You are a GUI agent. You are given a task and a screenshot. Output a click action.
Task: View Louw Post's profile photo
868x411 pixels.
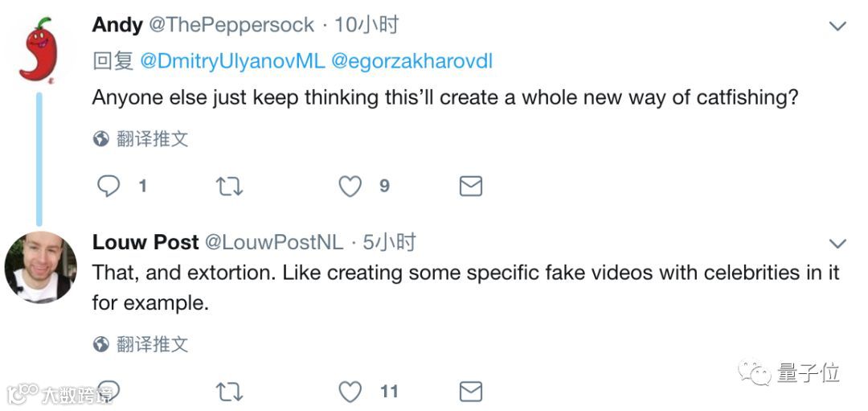pyautogui.click(x=40, y=267)
